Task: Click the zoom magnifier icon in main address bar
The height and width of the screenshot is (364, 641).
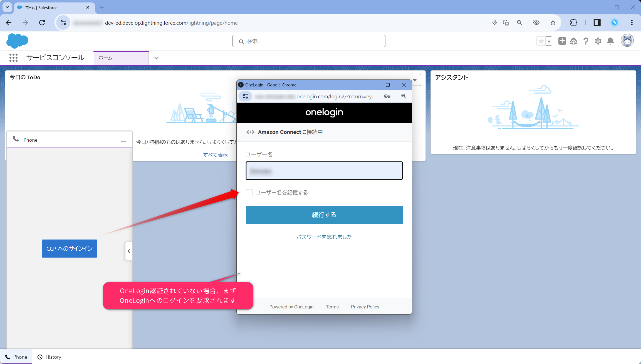Action: [519, 23]
